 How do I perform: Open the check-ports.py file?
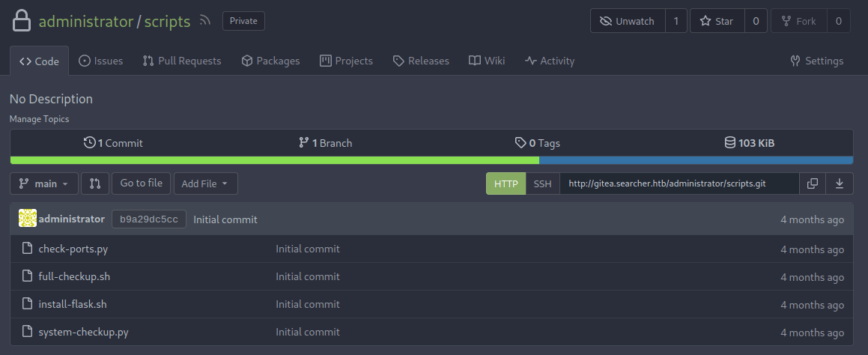pos(73,249)
